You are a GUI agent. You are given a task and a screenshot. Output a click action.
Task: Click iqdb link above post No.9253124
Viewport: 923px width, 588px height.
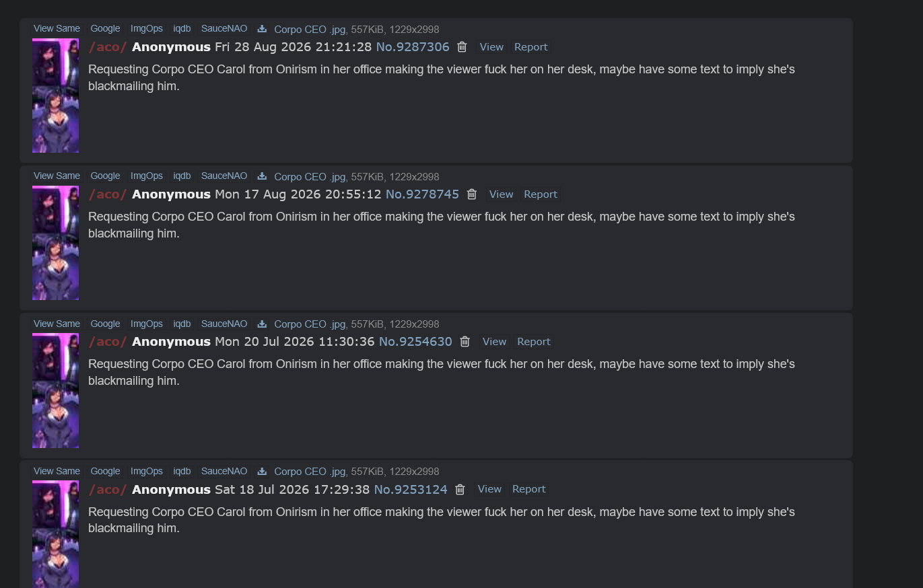(182, 472)
